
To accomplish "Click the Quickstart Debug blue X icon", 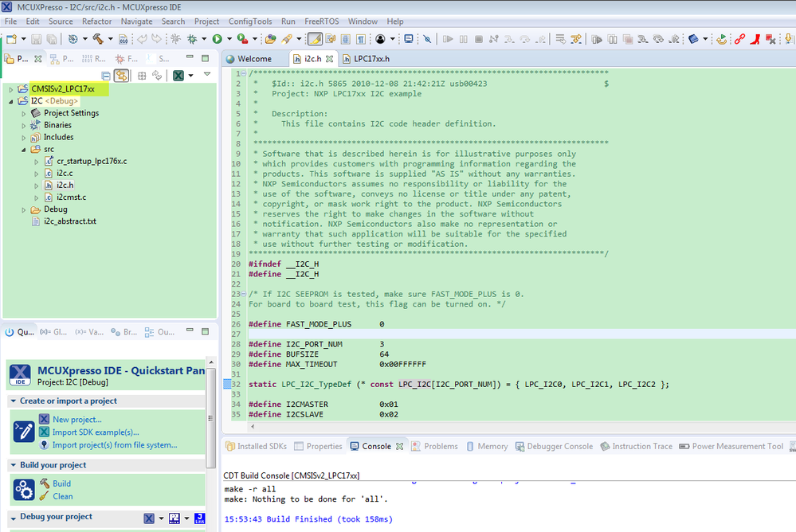I will click(149, 518).
